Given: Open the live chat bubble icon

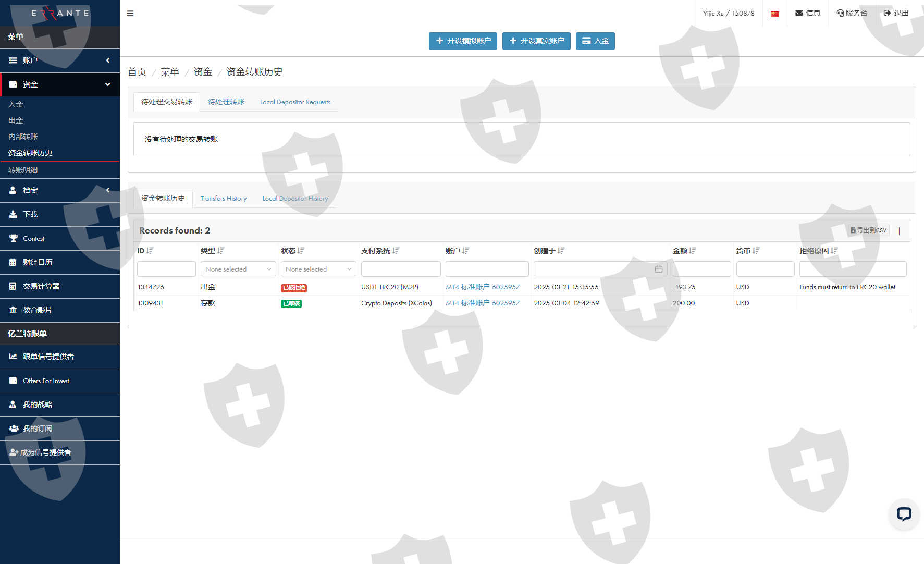Looking at the screenshot, I should [904, 514].
